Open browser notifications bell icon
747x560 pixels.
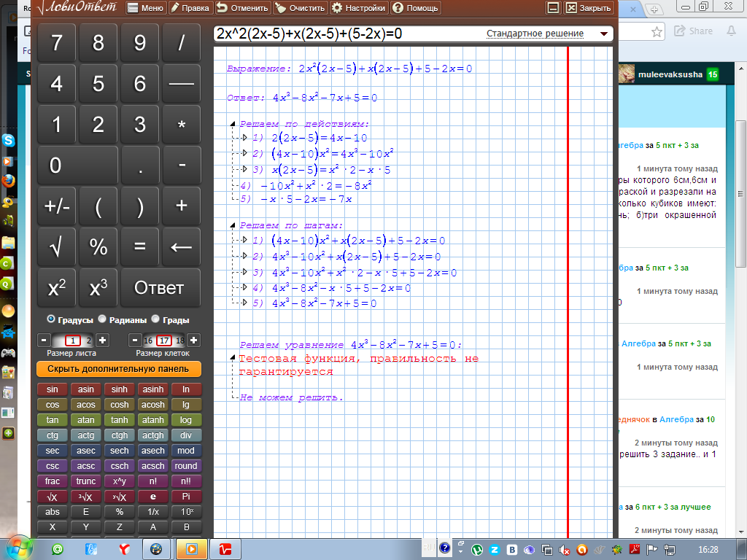coord(731,31)
